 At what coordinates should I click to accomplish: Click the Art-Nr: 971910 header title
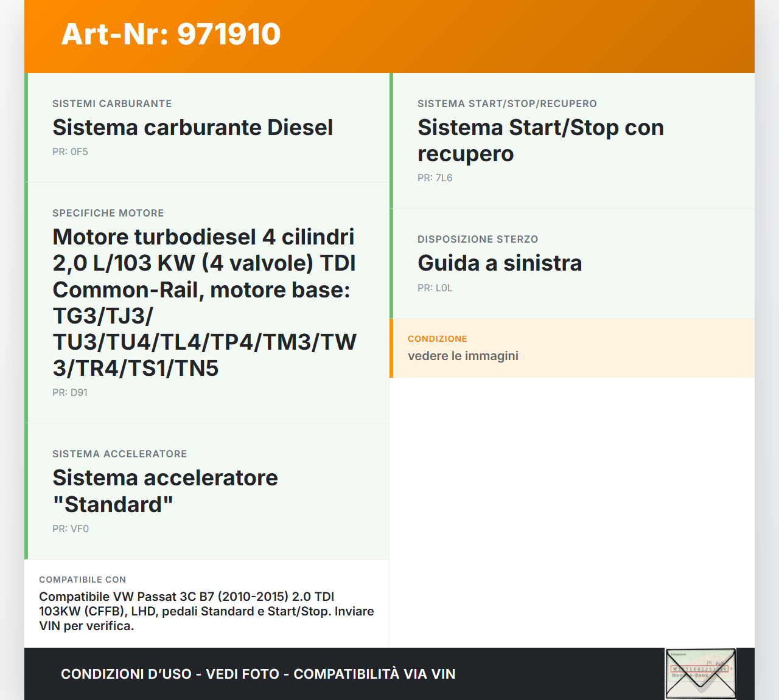[171, 34]
